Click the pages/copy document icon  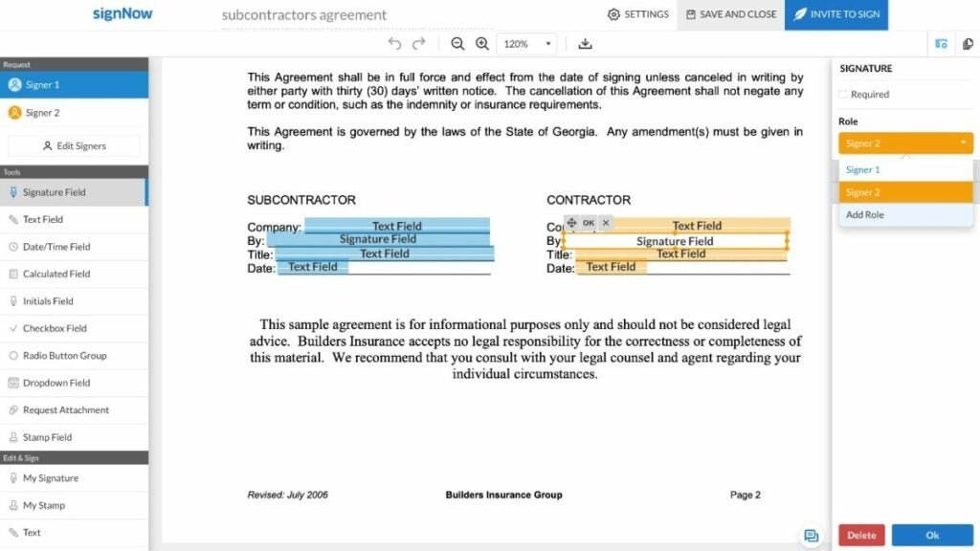point(968,43)
